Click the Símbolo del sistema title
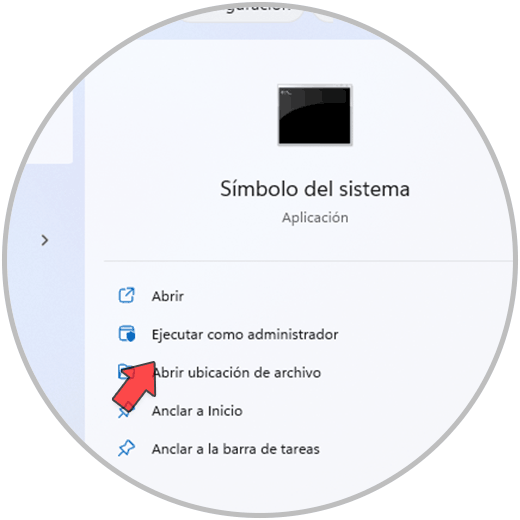The width and height of the screenshot is (520, 520). coord(315,189)
